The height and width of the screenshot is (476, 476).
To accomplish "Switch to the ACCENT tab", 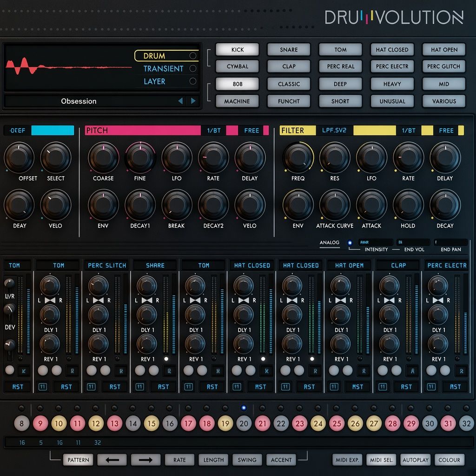I will pos(281,460).
